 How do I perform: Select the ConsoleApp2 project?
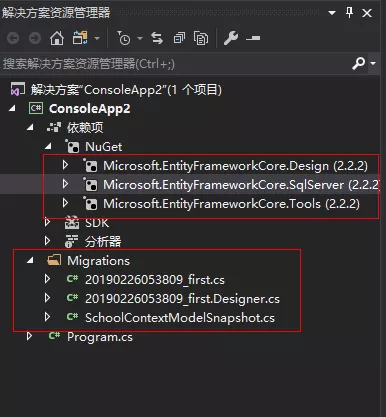tap(90, 109)
